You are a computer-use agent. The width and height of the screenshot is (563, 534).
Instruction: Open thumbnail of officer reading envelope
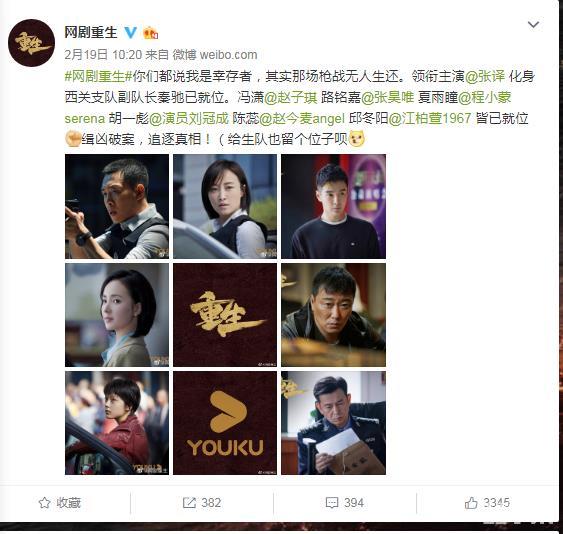point(334,423)
